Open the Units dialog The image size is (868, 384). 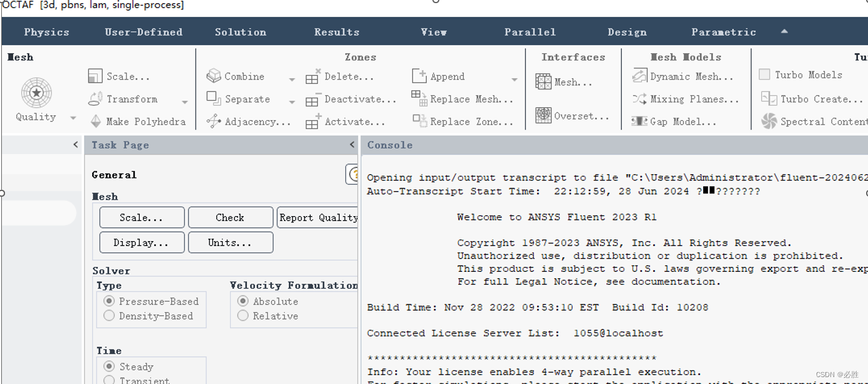230,242
